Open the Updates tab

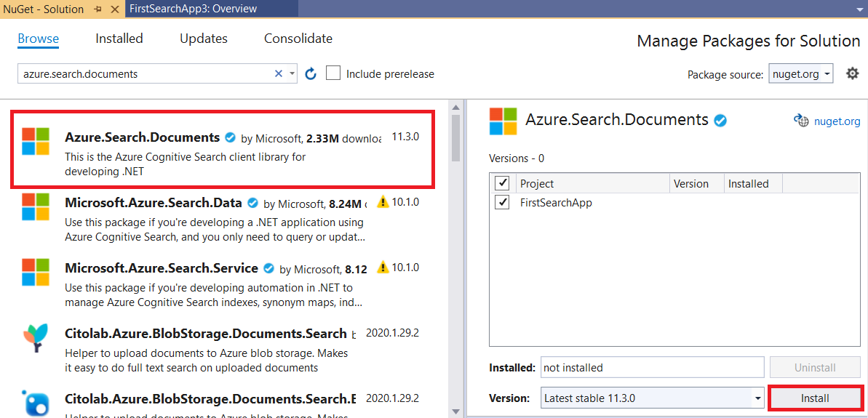pos(204,39)
